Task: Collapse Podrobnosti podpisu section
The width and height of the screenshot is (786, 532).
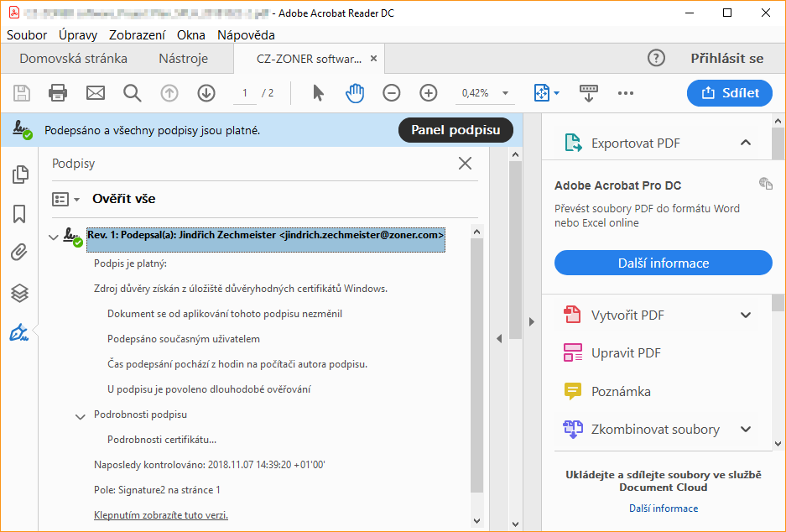Action: pos(81,416)
